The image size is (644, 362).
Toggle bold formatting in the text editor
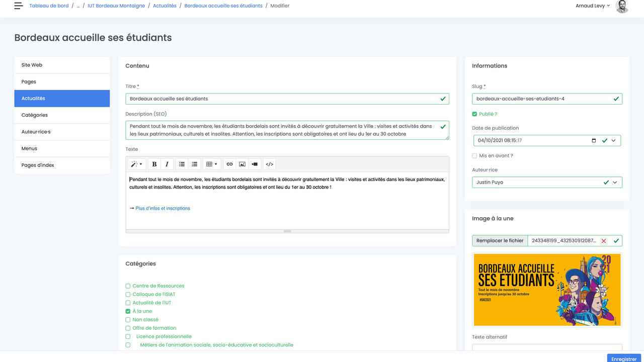coord(154,163)
